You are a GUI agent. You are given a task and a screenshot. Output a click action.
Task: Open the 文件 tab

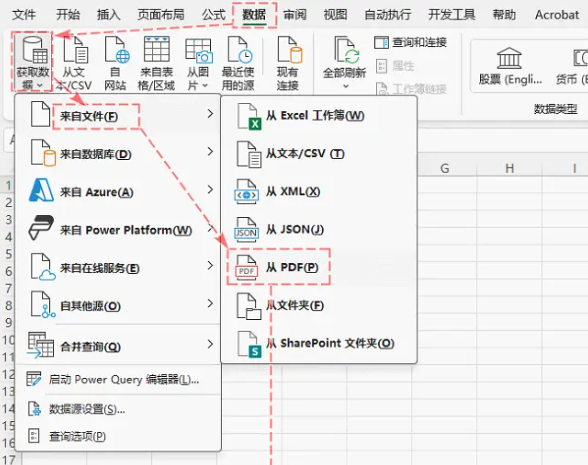point(24,15)
